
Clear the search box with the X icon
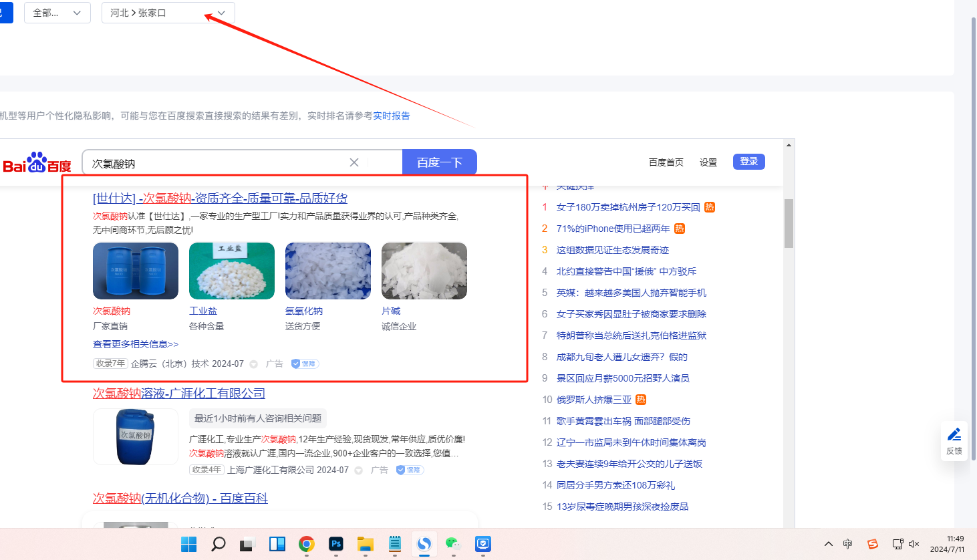click(x=354, y=162)
